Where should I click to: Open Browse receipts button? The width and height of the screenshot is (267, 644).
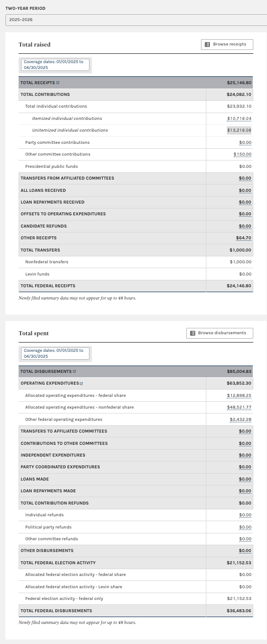tap(227, 45)
